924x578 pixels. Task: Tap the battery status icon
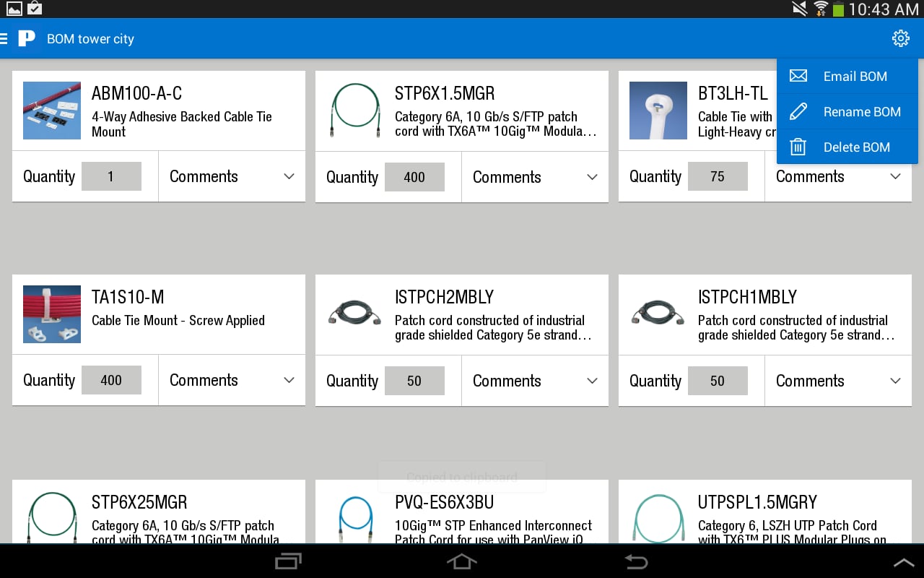click(838, 9)
